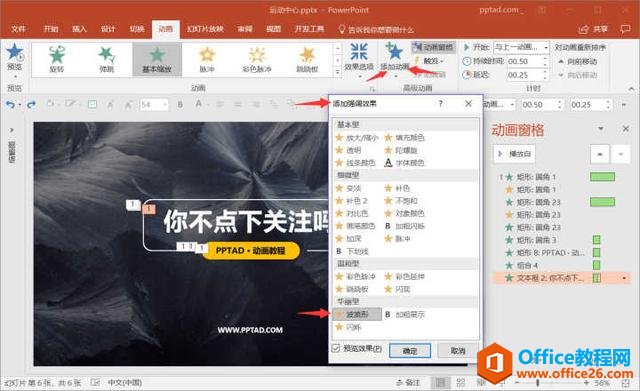
Task: Switch to the 幻灯片放映 Slide Show tab
Action: (205, 29)
